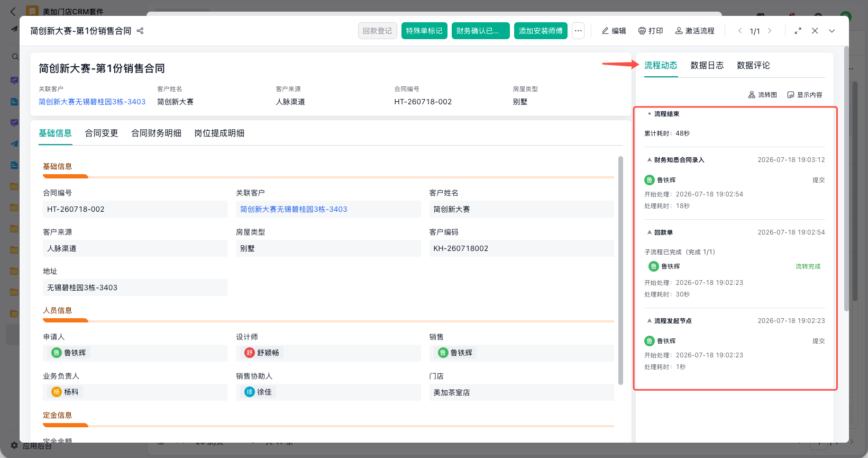The image size is (868, 458).
Task: Click the back arrow in the background CRM window
Action: click(x=13, y=11)
